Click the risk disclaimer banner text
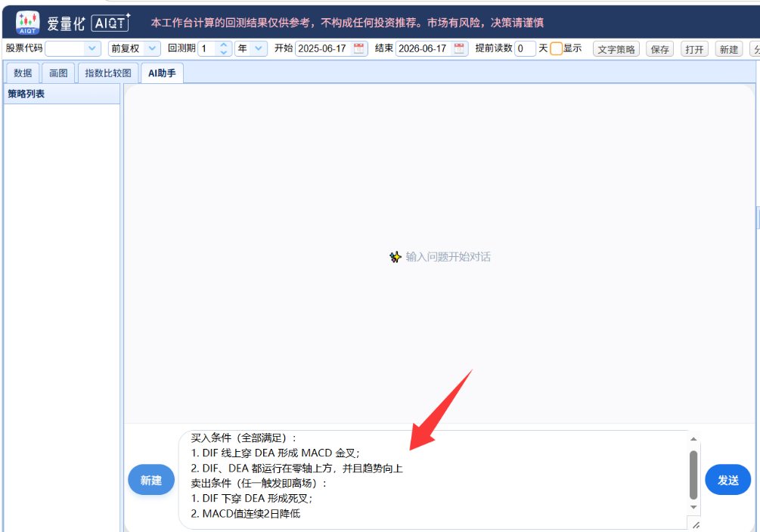760x532 pixels. point(347,23)
